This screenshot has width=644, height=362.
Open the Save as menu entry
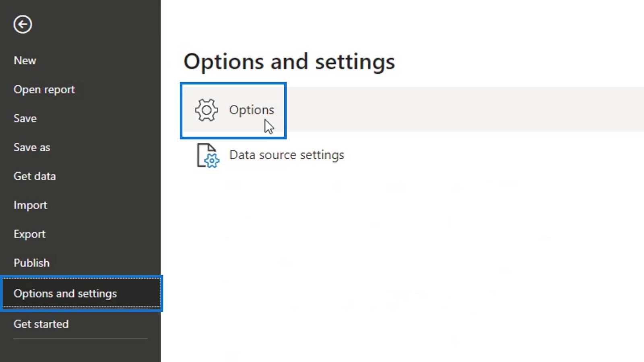[32, 147]
